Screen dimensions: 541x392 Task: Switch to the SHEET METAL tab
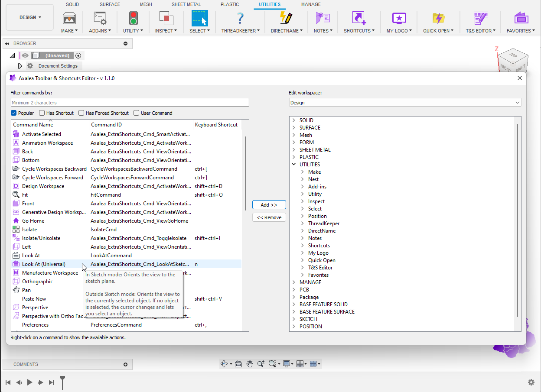pyautogui.click(x=186, y=4)
